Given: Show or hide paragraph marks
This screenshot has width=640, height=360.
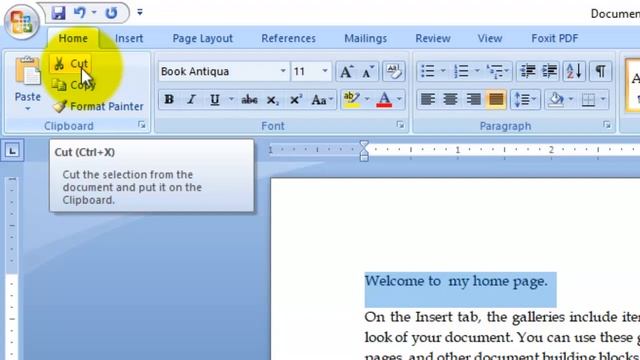Looking at the screenshot, I should pos(600,71).
